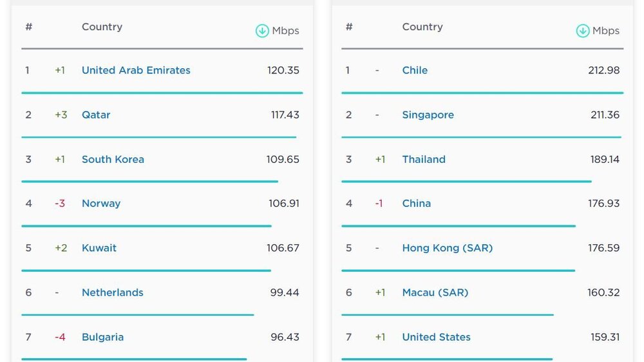The height and width of the screenshot is (362, 644).
Task: Click download icon in left table header
Action: (261, 30)
